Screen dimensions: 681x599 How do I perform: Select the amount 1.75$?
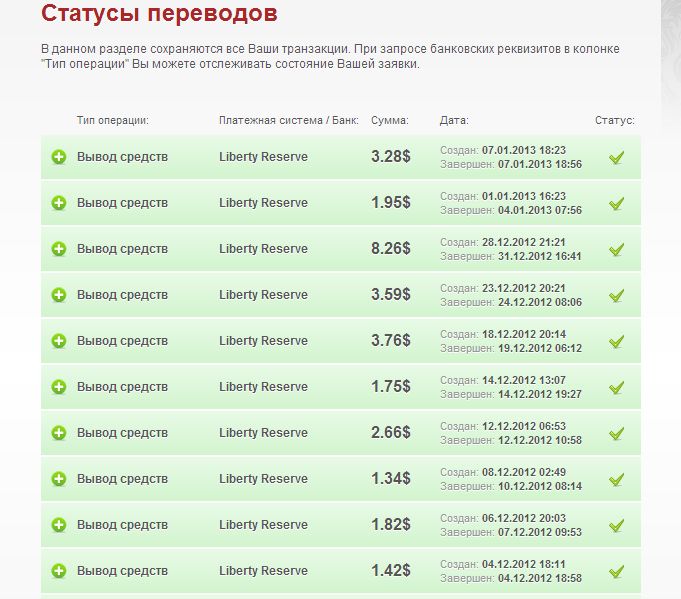click(390, 387)
